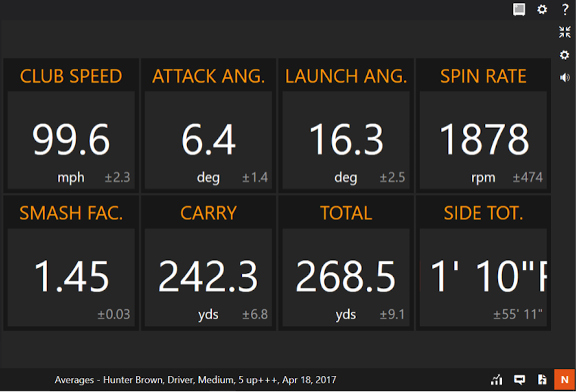Screen dimensions: 576x392
Task: Select the SPIN RATE tile header
Action: (483, 76)
